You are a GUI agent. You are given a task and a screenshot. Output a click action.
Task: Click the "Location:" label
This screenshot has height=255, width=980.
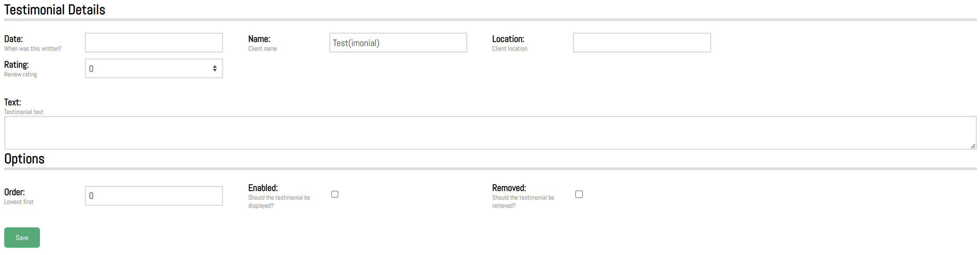[508, 39]
